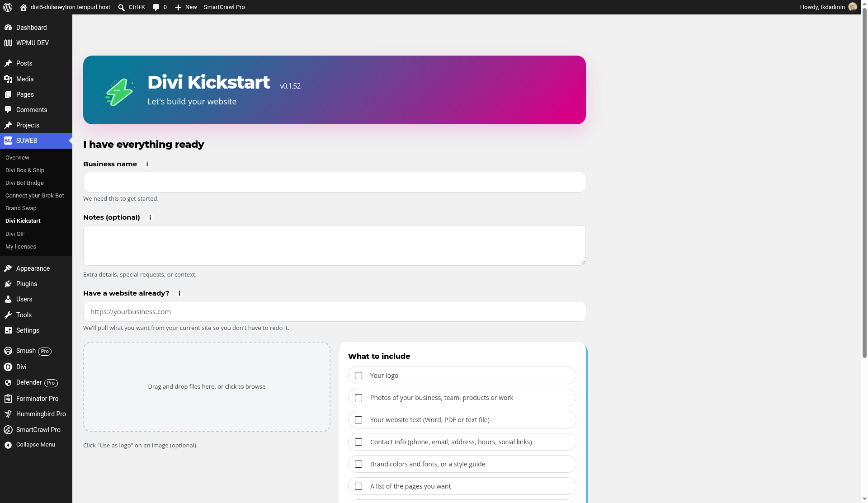Click the WordPress logo in the admin bar

[8, 7]
